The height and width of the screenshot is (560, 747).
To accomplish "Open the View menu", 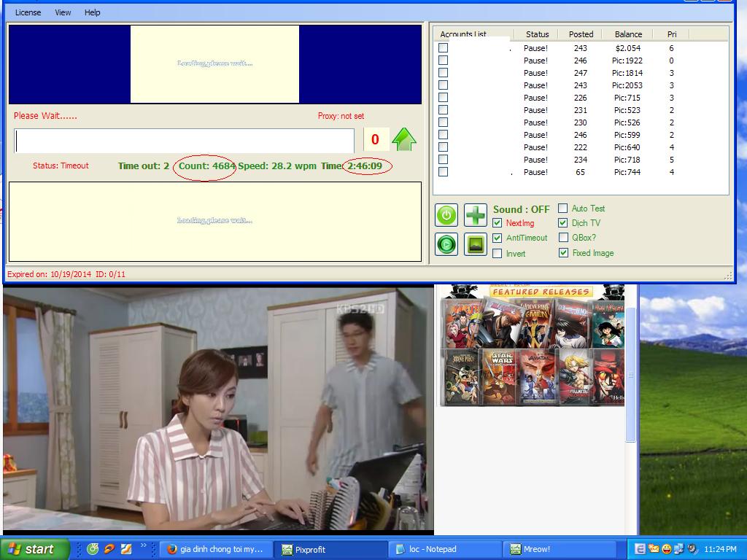I will tap(63, 12).
